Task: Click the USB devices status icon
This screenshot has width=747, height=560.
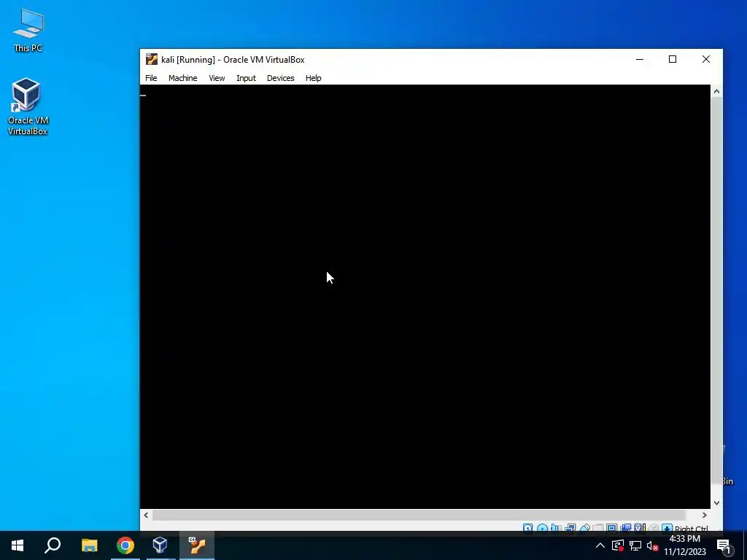Action: click(x=584, y=528)
